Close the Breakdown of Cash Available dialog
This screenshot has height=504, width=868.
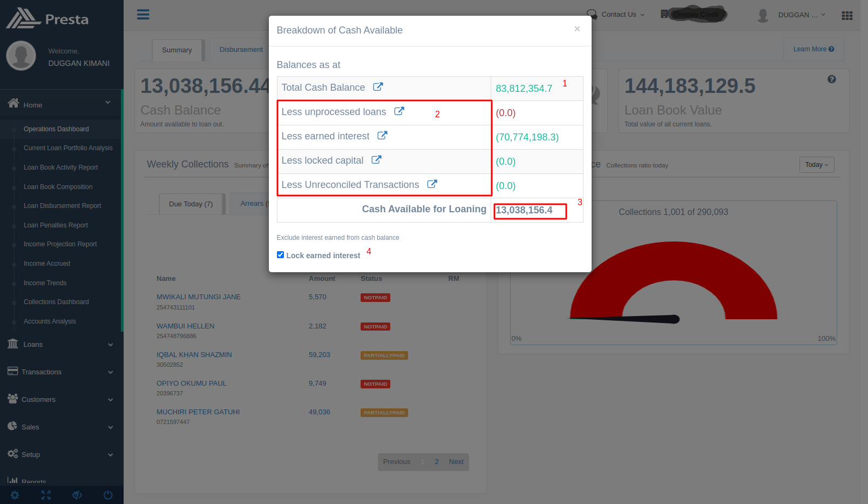(x=577, y=29)
